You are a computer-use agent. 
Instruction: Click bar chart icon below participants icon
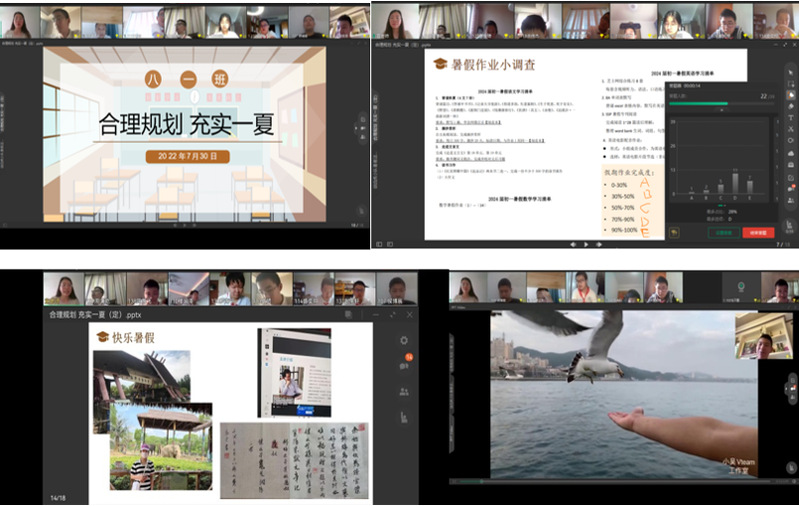[x=404, y=417]
